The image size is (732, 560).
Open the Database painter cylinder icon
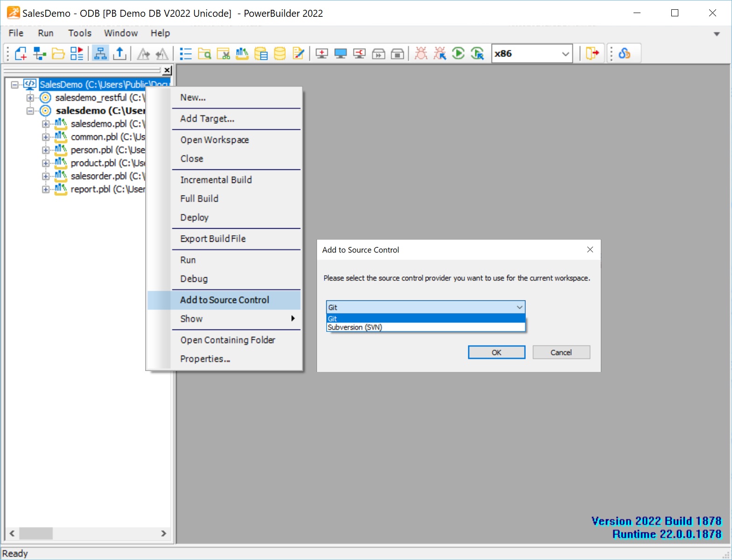click(x=280, y=54)
